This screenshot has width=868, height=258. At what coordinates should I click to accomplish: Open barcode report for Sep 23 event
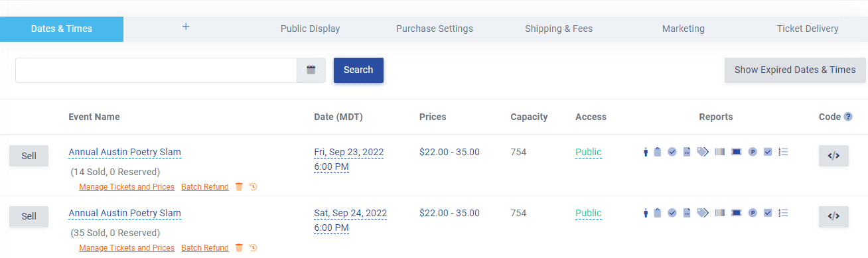point(720,152)
